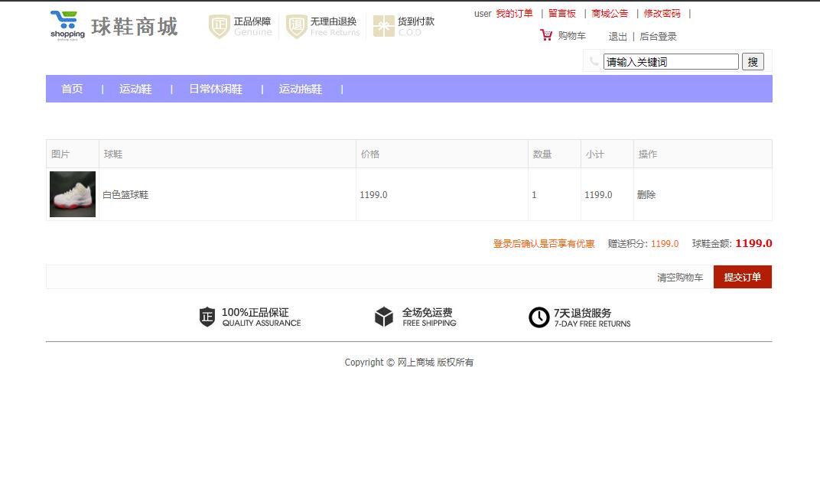Click 删除 to remove the white sneaker
The height and width of the screenshot is (504, 820).
[646, 194]
